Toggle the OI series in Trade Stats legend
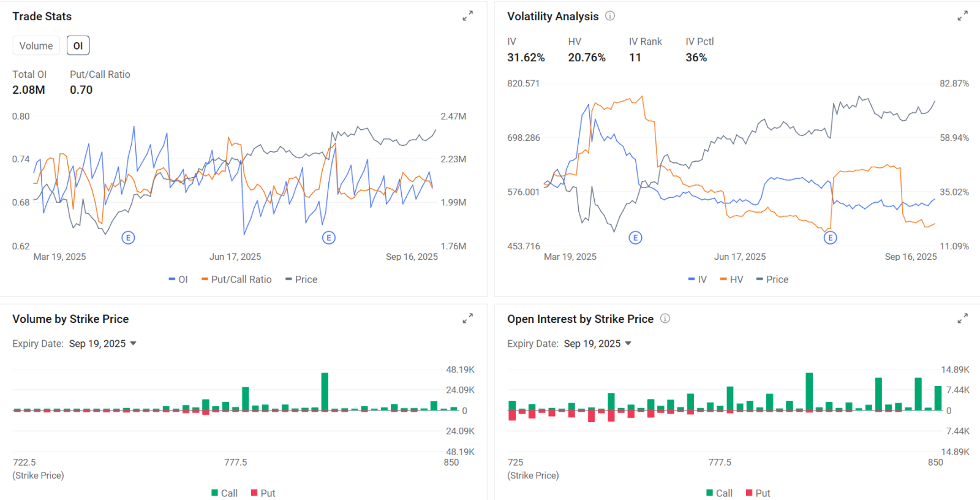980x500 pixels. (x=178, y=279)
